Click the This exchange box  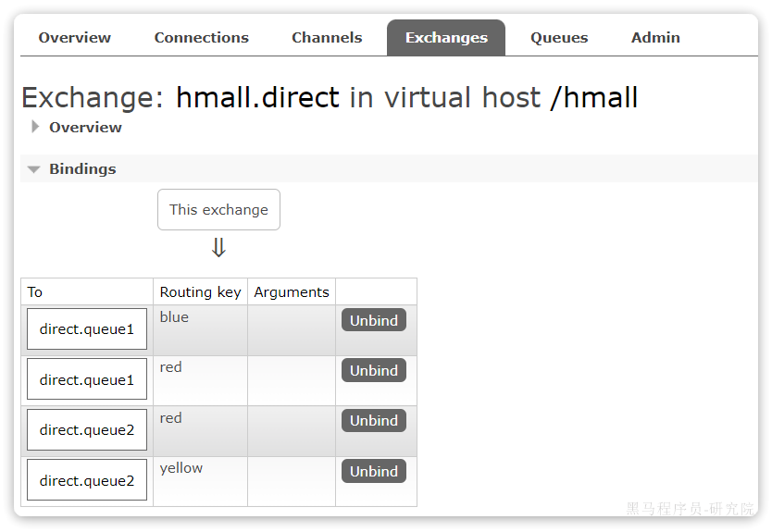(218, 210)
